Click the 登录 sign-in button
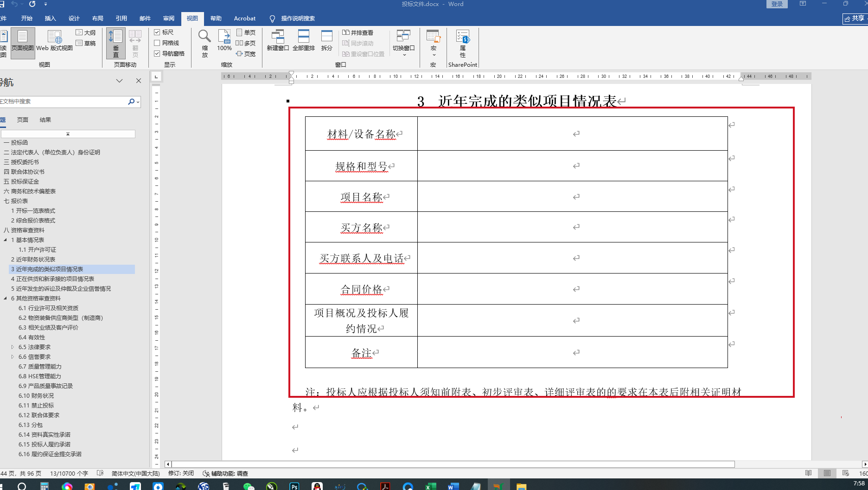The image size is (868, 490). coord(777,4)
